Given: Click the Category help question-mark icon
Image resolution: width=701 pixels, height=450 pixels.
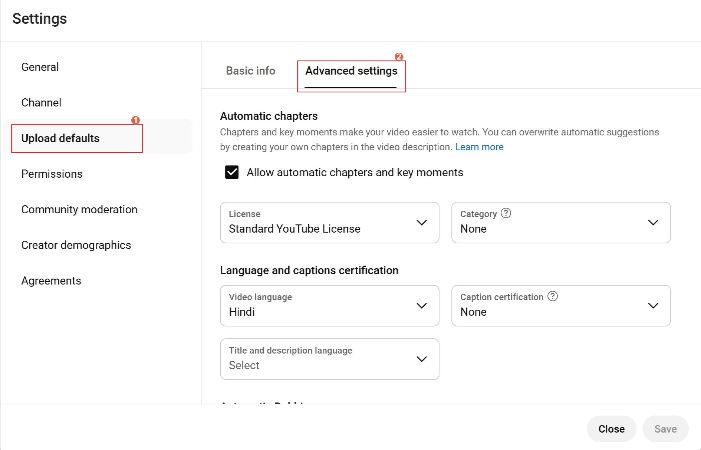Looking at the screenshot, I should (506, 213).
